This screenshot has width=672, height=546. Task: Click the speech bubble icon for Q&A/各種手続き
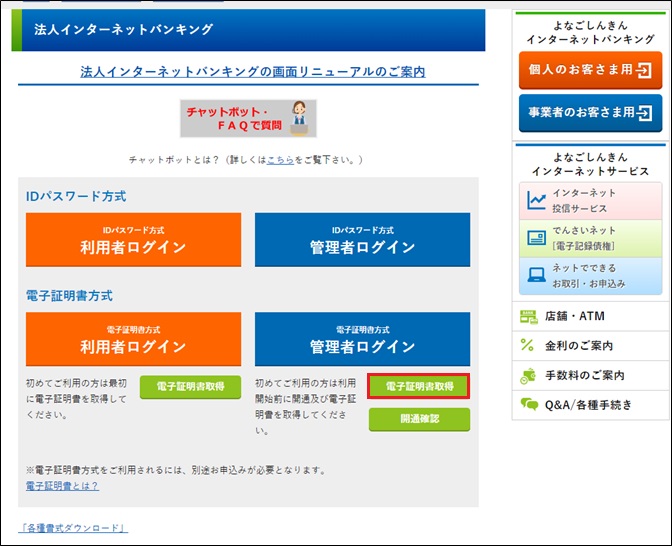529,405
